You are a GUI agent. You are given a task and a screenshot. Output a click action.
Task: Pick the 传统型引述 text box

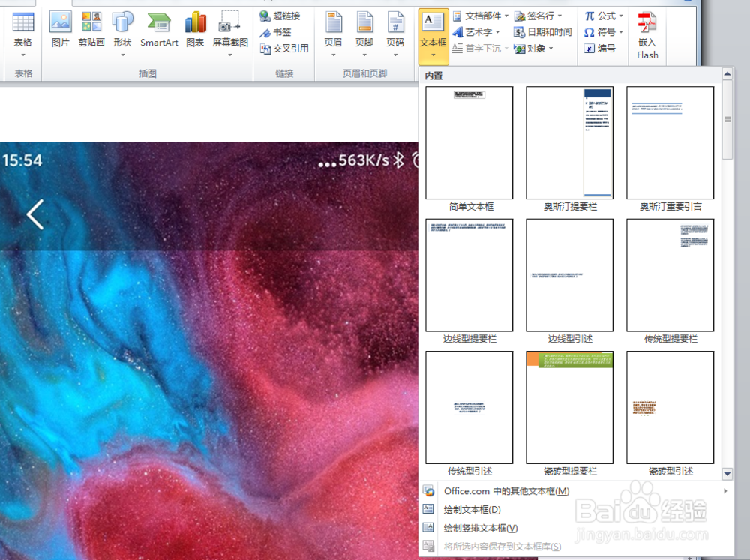[x=469, y=408]
